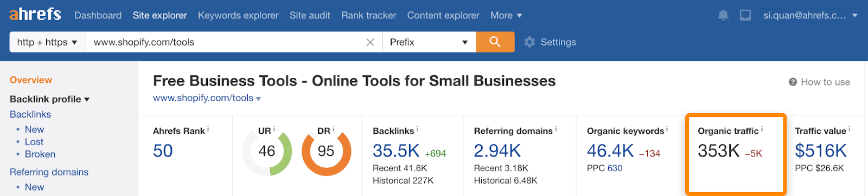This screenshot has height=196, width=868.
Task: Click the –5K organic traffic change
Action: (x=754, y=154)
